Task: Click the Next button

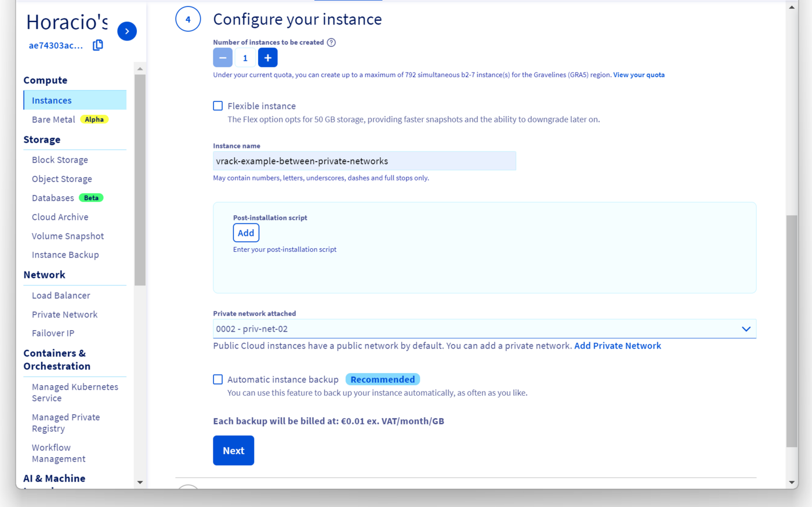Action: [x=233, y=451]
